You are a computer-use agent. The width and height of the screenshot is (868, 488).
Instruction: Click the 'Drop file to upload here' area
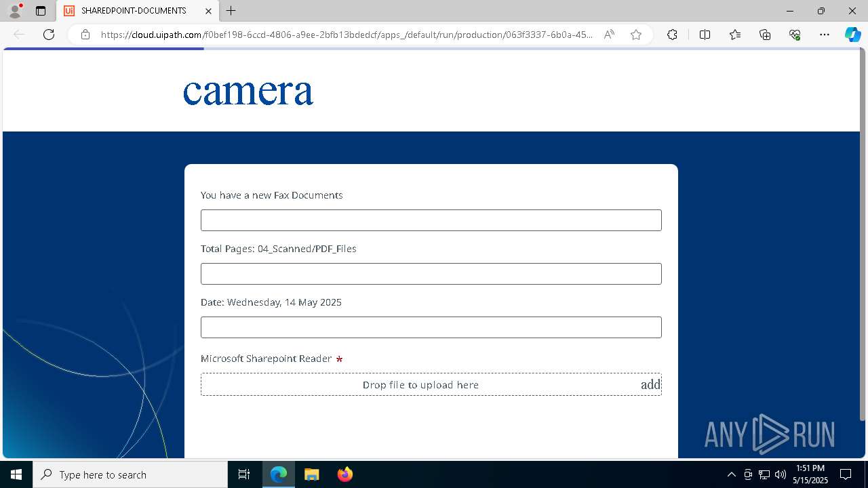[420, 384]
